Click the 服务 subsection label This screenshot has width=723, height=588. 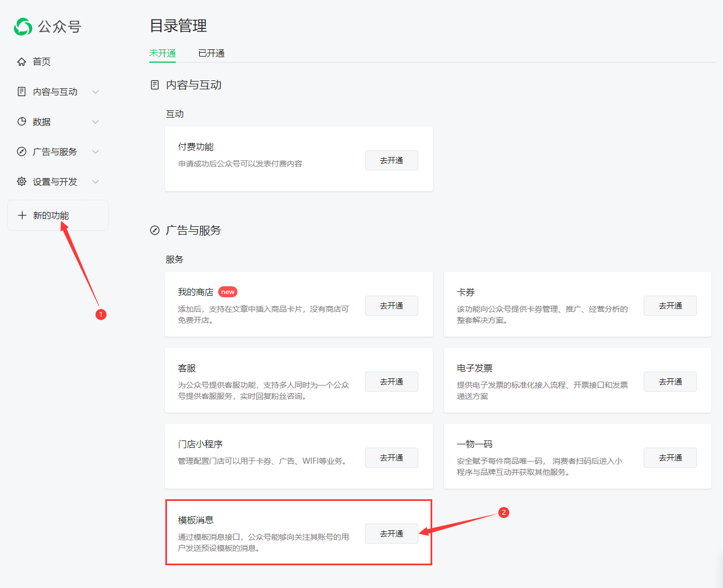point(175,259)
